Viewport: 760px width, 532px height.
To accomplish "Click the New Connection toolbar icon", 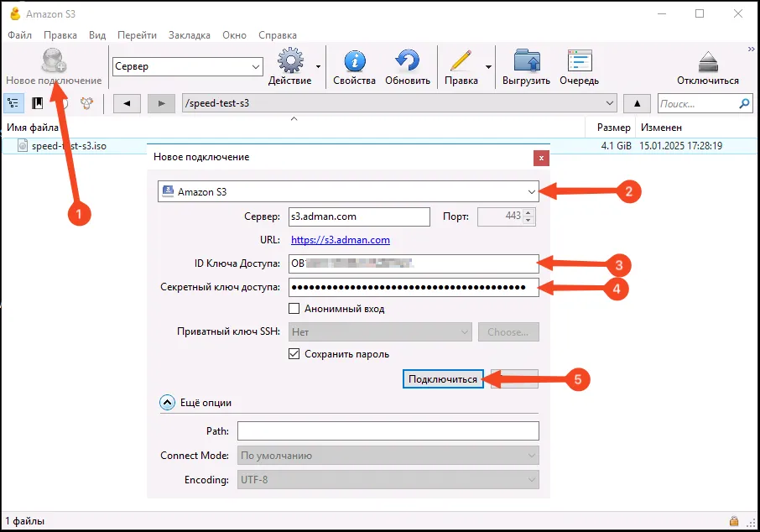I will coord(54,60).
